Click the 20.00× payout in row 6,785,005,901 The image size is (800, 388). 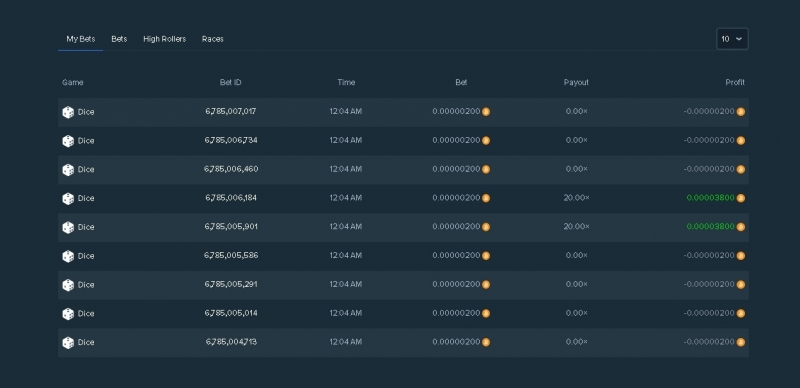pos(577,227)
